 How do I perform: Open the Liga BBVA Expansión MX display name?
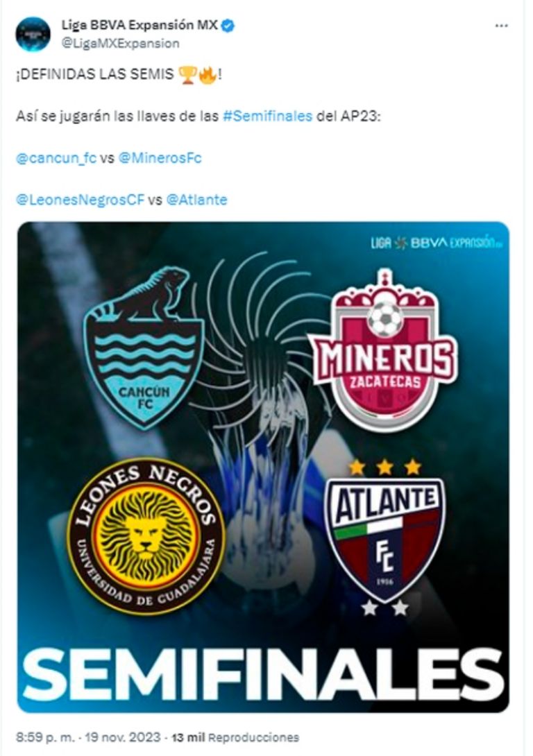coord(139,25)
